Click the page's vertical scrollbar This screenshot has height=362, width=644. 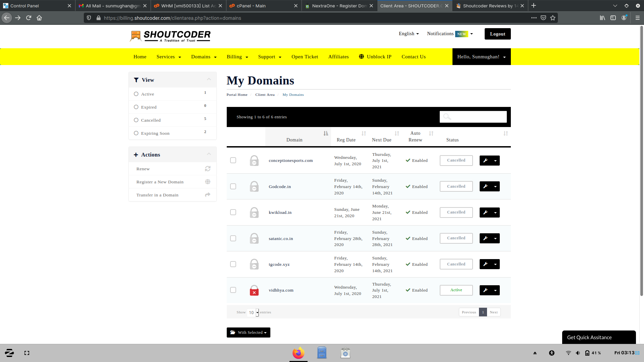click(x=641, y=161)
